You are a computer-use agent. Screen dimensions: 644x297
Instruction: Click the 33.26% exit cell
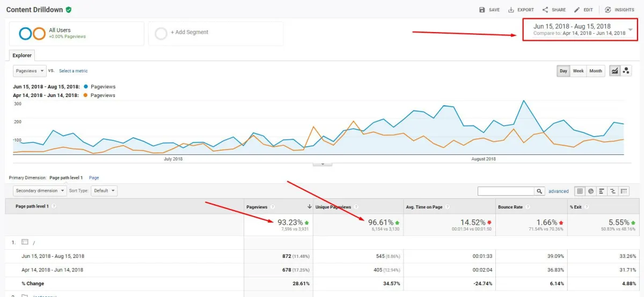pyautogui.click(x=627, y=256)
